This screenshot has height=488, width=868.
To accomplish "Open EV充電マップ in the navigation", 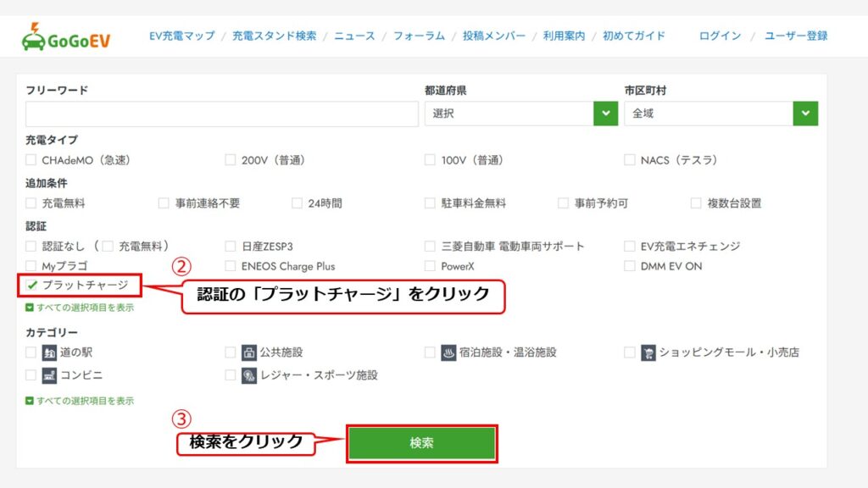I will point(182,36).
